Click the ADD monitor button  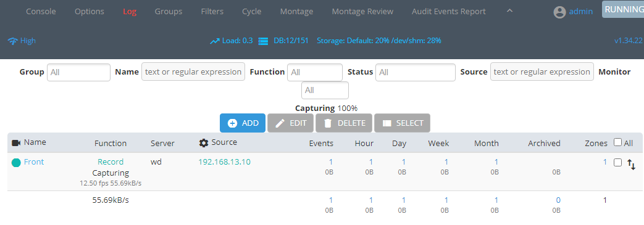click(x=242, y=123)
